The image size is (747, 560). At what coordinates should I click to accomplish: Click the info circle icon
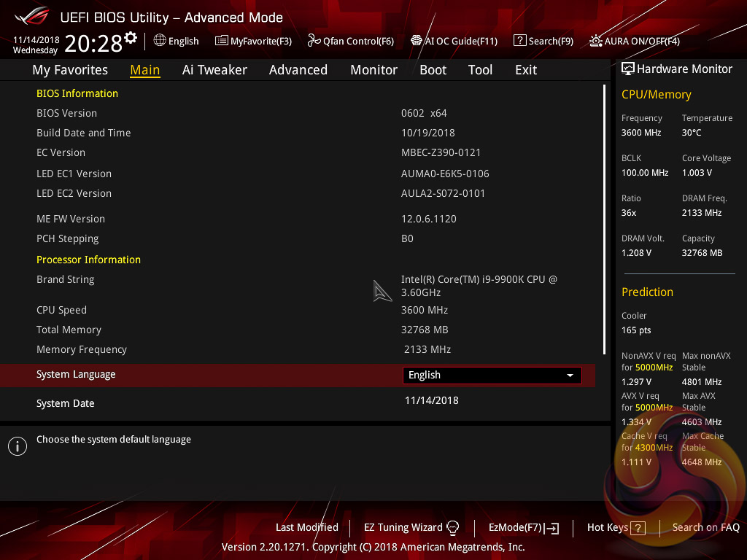coord(18,446)
